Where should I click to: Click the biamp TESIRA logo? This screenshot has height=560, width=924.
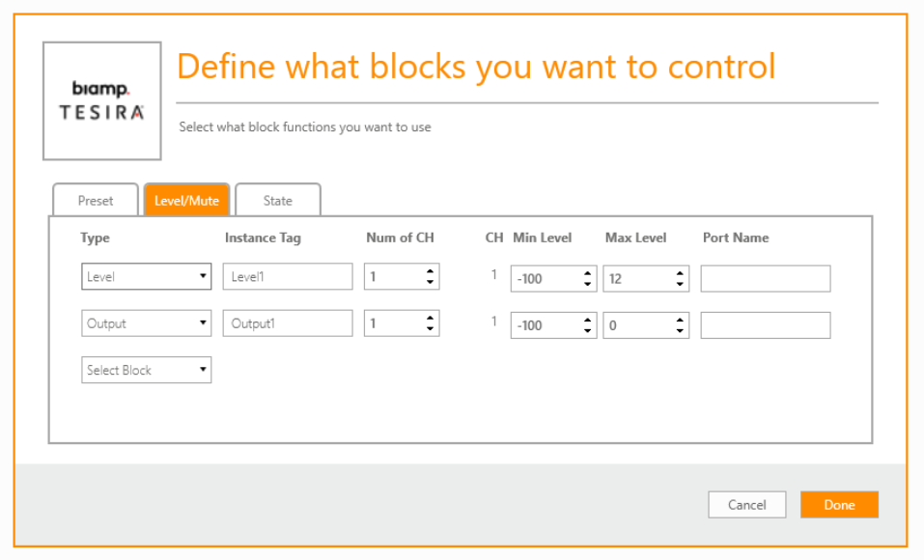coord(100,100)
